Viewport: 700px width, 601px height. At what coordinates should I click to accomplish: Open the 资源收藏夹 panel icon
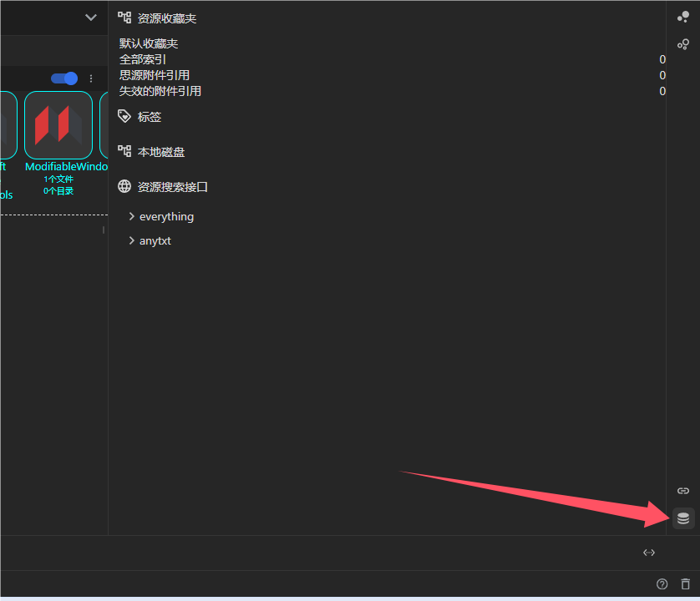click(x=125, y=17)
